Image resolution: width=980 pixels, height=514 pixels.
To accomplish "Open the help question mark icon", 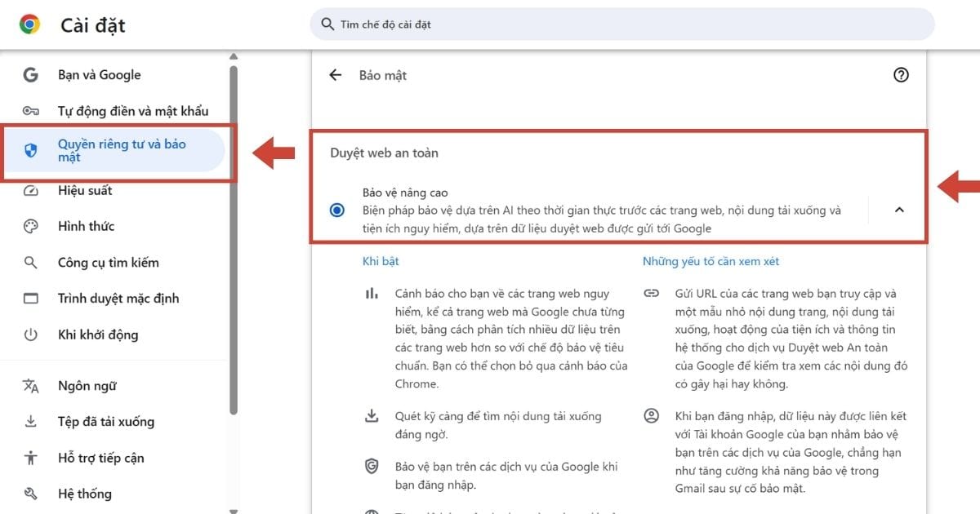I will coord(901,75).
